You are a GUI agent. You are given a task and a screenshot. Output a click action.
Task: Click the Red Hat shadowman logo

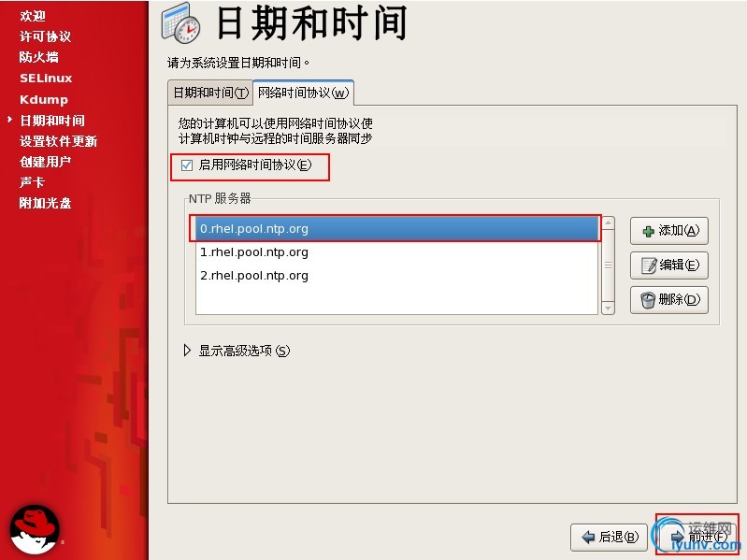point(35,529)
